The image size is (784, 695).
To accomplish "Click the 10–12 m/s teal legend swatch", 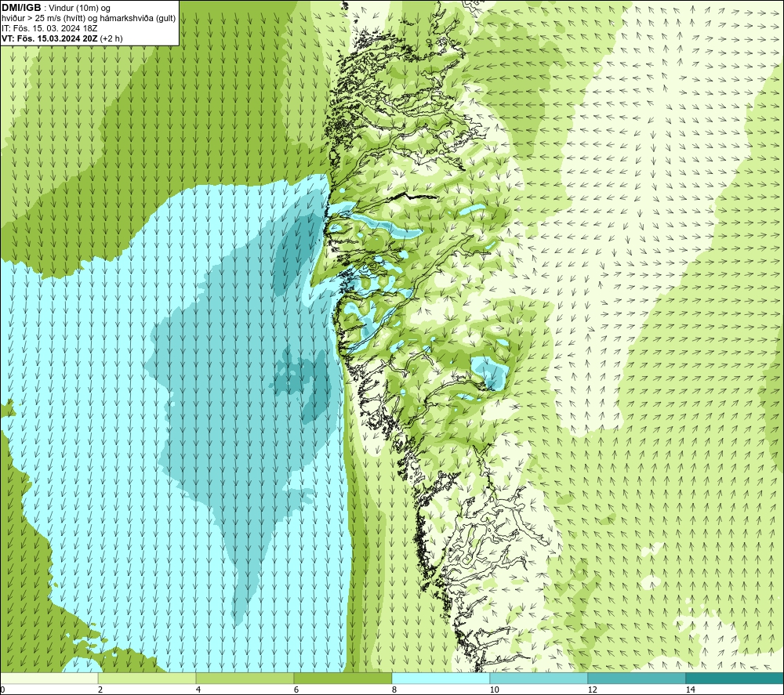I will (x=539, y=679).
